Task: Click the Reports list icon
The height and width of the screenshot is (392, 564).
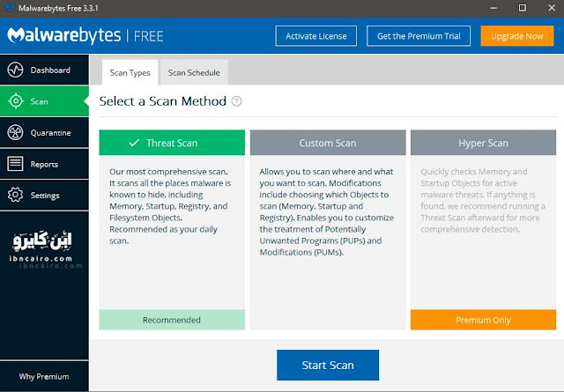Action: point(15,164)
